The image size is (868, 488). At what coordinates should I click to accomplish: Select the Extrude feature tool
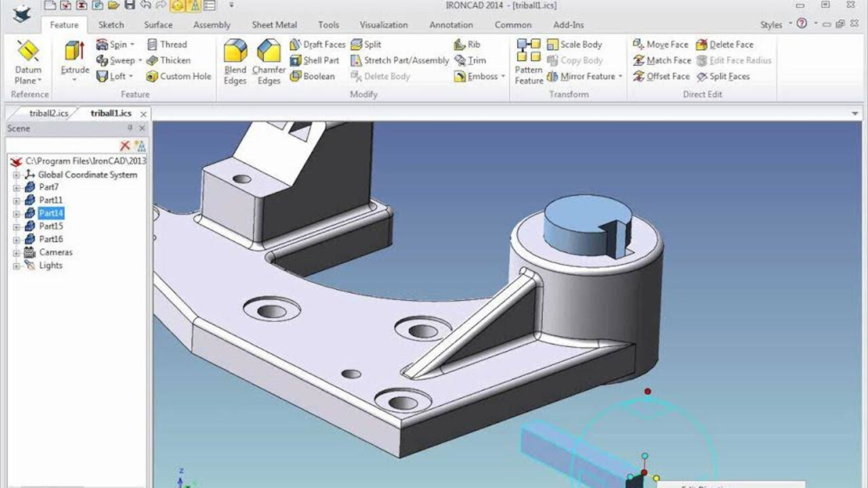[x=75, y=60]
